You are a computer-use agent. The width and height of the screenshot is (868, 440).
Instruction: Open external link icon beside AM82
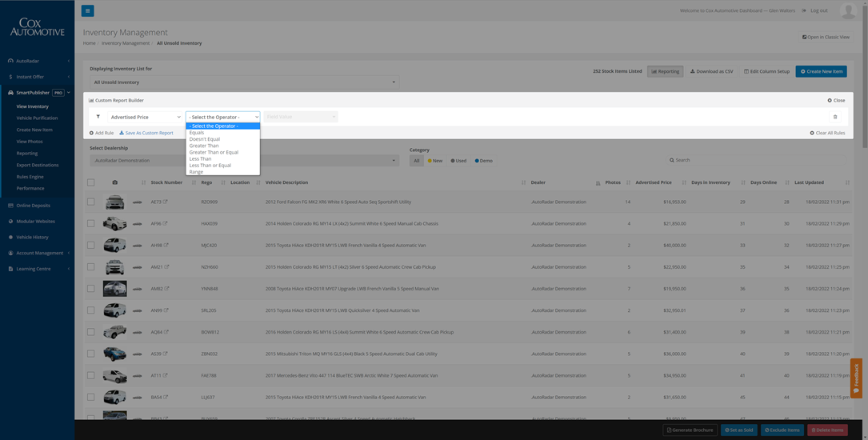[x=166, y=288]
